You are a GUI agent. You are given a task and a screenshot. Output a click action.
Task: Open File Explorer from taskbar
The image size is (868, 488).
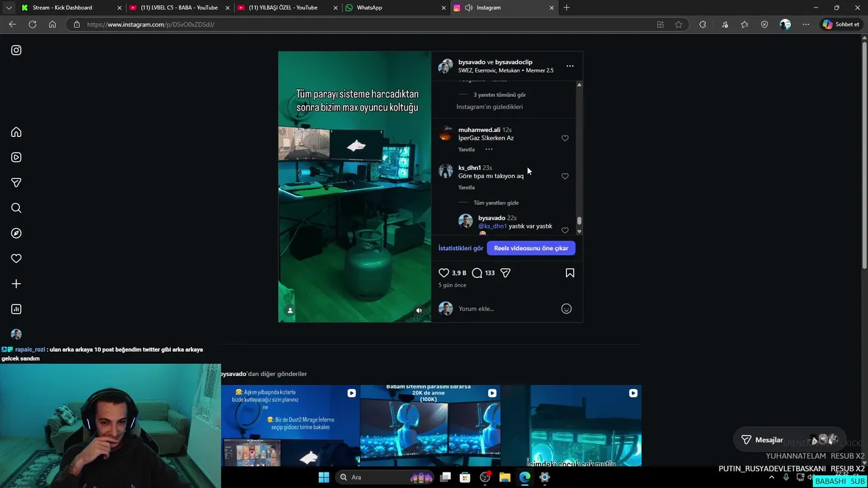click(505, 477)
